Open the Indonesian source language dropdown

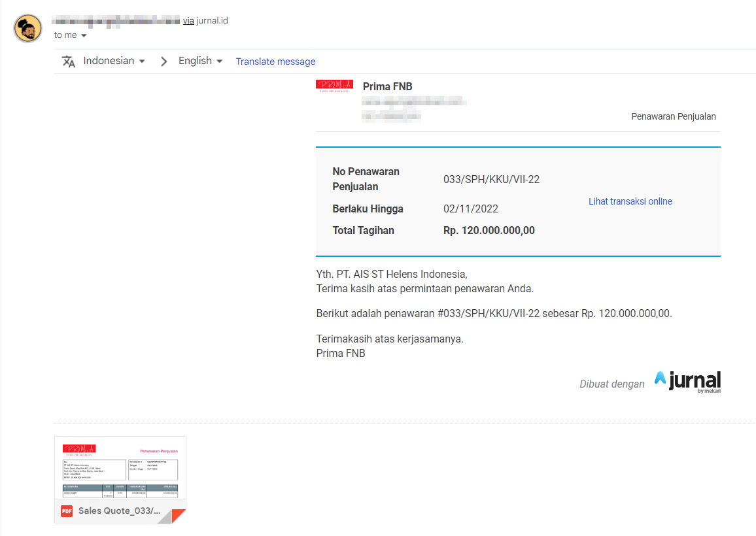[114, 61]
